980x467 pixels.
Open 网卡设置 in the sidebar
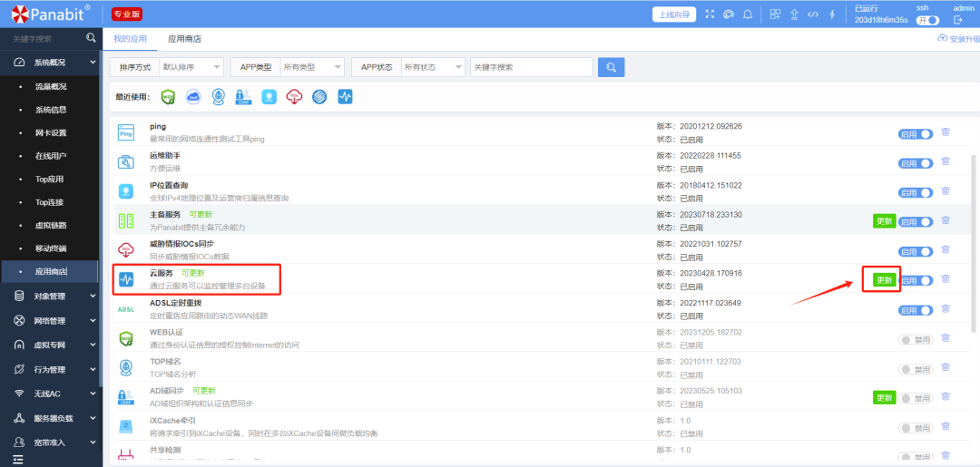[x=51, y=133]
